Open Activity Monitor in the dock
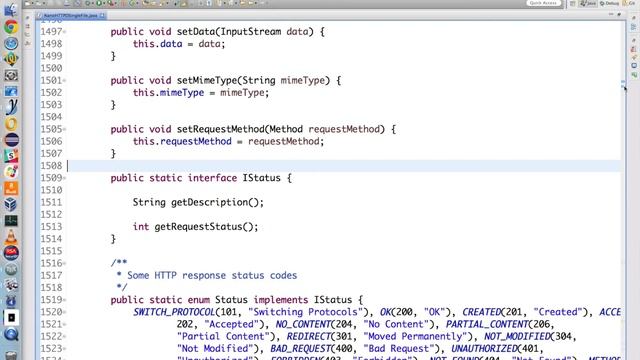This screenshot has width=640, height=360. point(11,220)
